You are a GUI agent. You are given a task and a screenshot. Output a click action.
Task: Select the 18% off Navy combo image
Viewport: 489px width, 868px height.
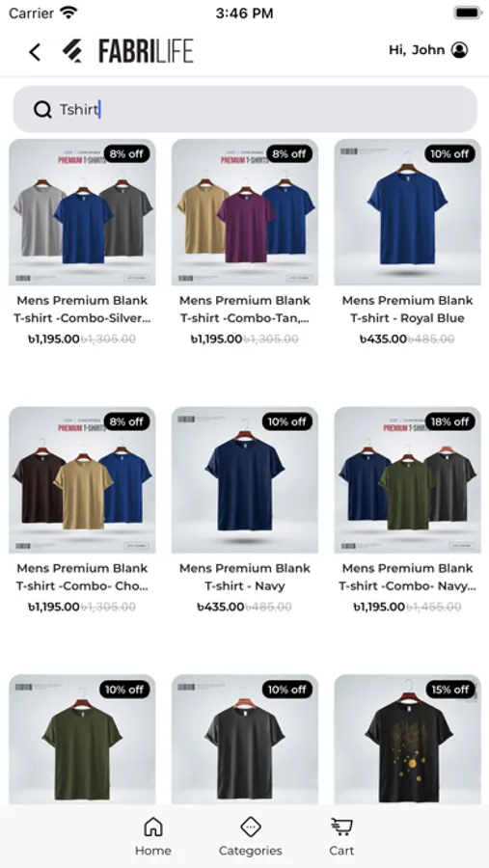[407, 480]
